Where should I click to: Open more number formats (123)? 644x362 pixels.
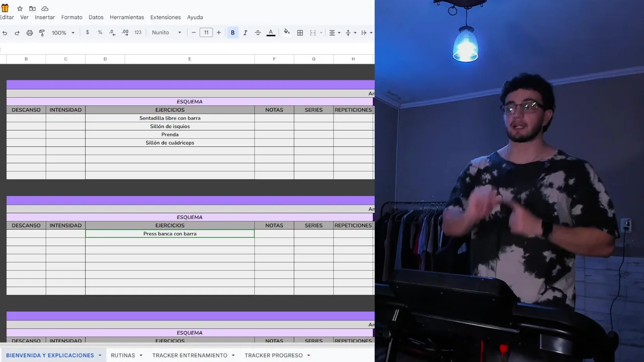(138, 33)
